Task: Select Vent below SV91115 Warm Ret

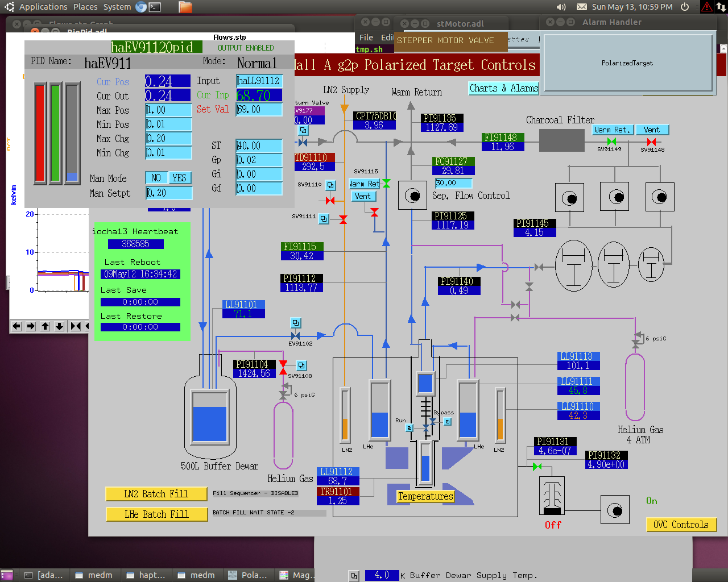Action: click(363, 196)
